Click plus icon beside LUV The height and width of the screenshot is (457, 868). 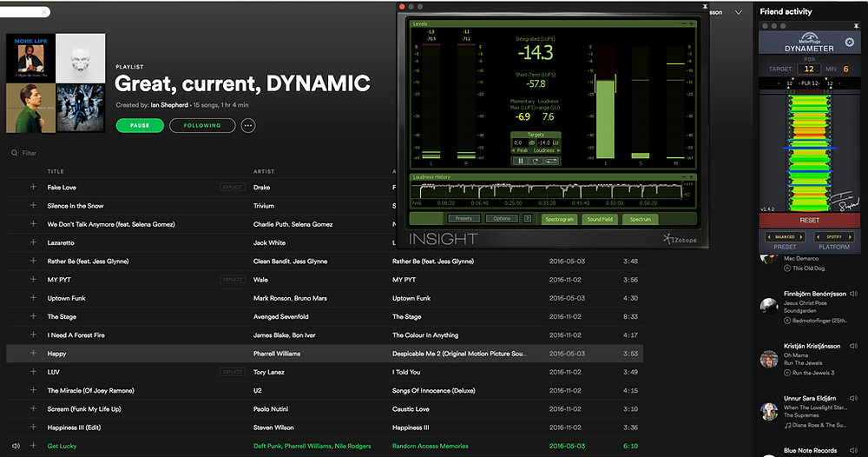pos(33,372)
